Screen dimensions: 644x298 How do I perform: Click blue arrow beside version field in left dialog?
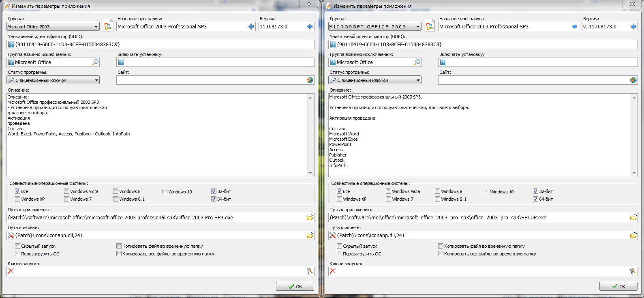[x=310, y=27]
